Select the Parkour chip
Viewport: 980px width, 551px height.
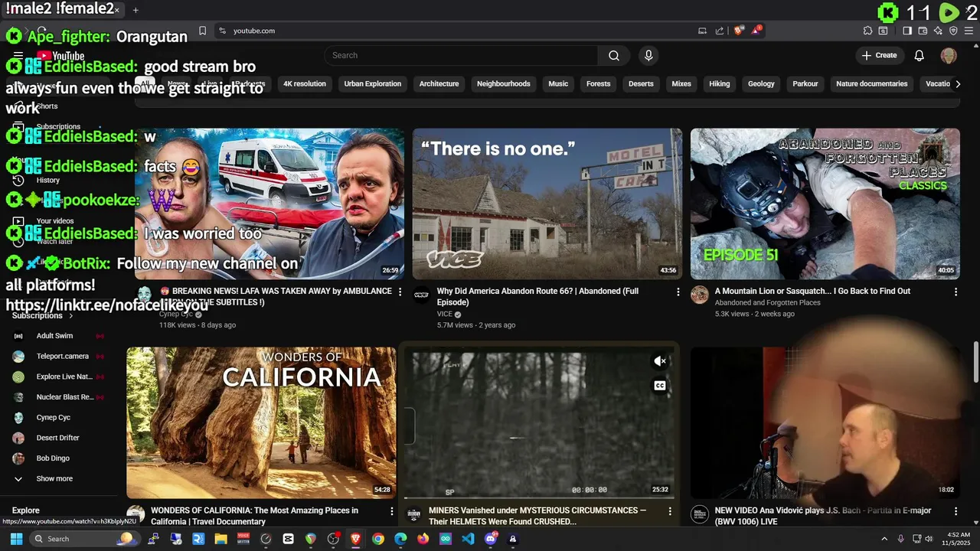805,83
